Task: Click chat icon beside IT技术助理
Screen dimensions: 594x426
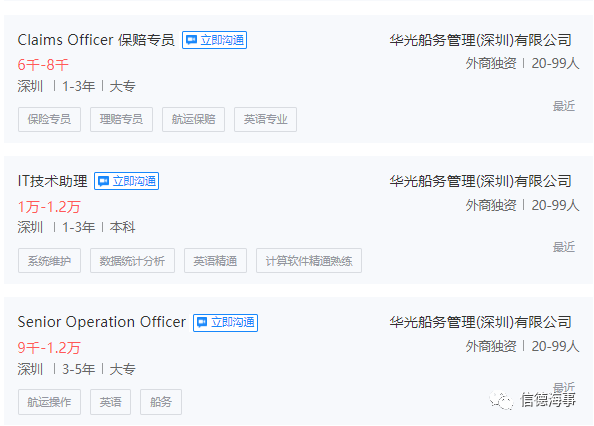Action: tap(103, 181)
